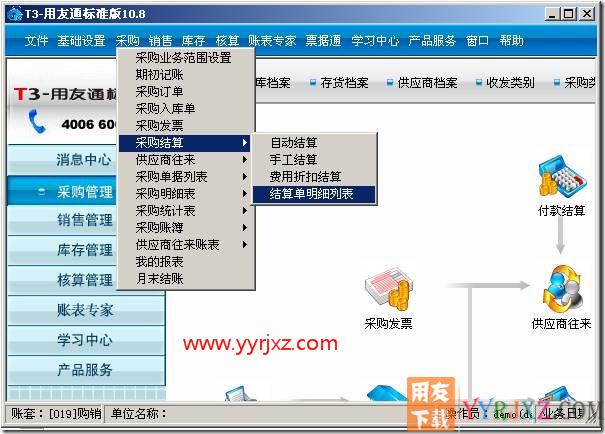Open the 学习中心 menu in the menu bar
This screenshot has width=605, height=434.
[x=375, y=41]
